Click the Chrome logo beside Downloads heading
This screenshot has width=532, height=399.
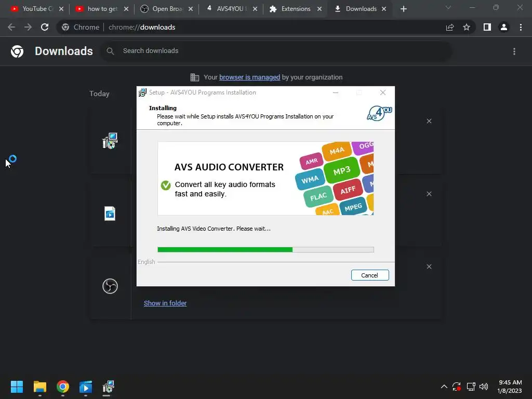click(x=17, y=51)
